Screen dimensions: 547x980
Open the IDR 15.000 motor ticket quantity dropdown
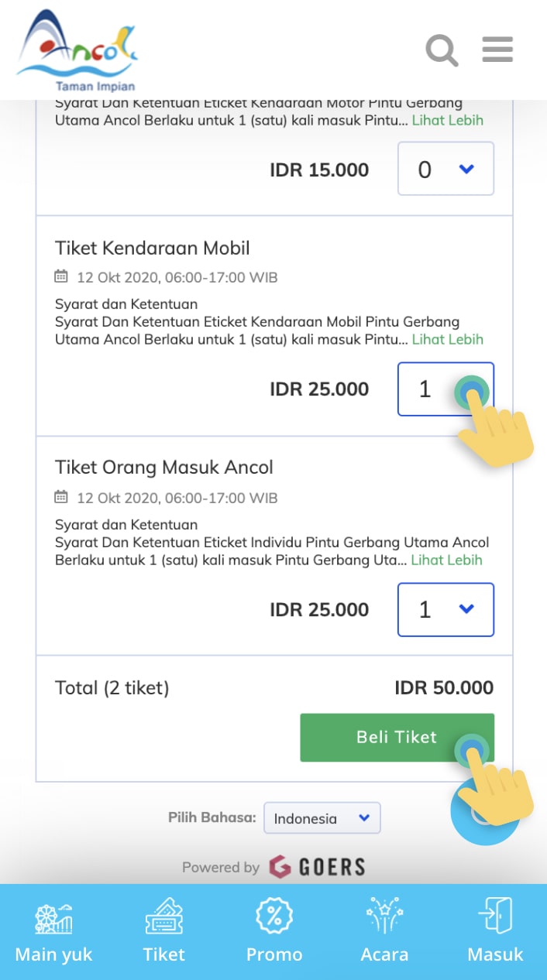[446, 169]
